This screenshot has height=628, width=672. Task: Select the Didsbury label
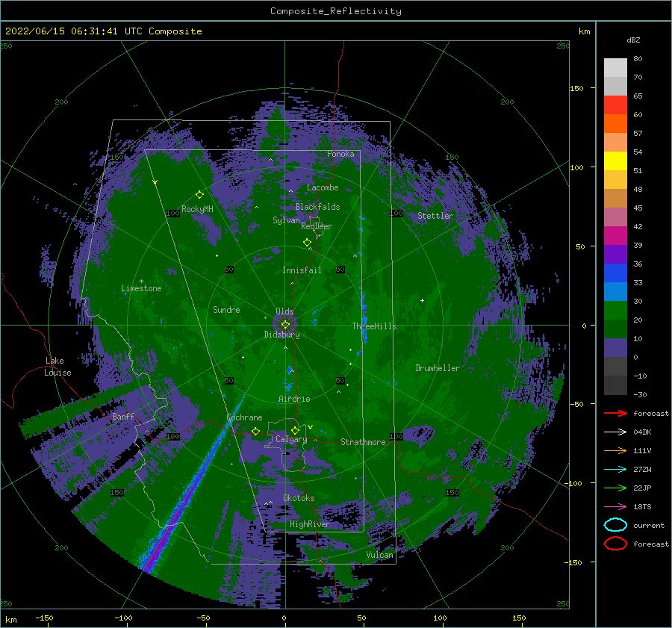click(x=282, y=335)
